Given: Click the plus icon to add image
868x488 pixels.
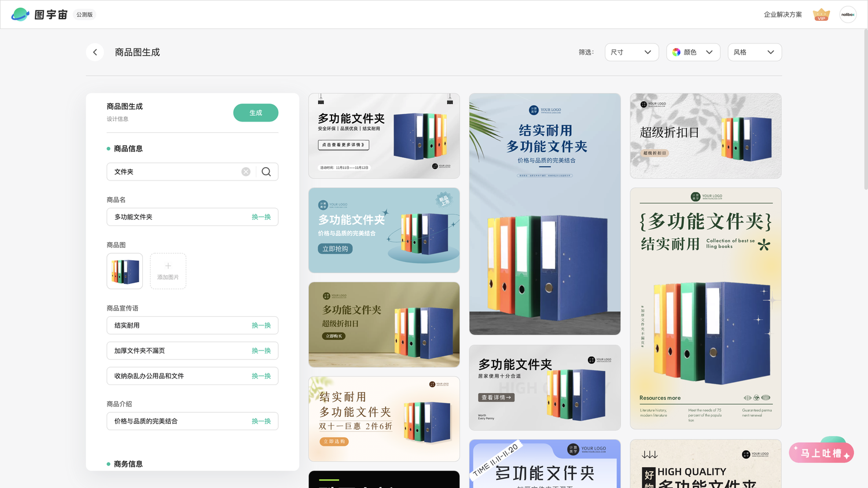Looking at the screenshot, I should click(x=168, y=266).
